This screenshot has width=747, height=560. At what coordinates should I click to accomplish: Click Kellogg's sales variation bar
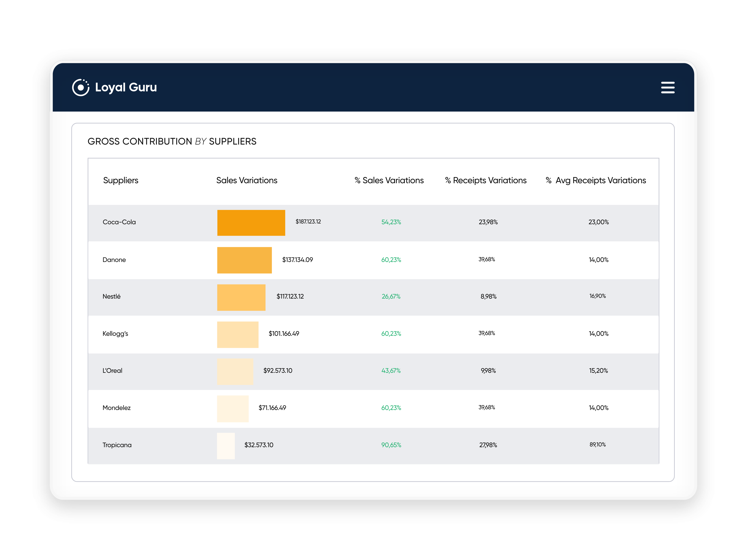(x=238, y=334)
